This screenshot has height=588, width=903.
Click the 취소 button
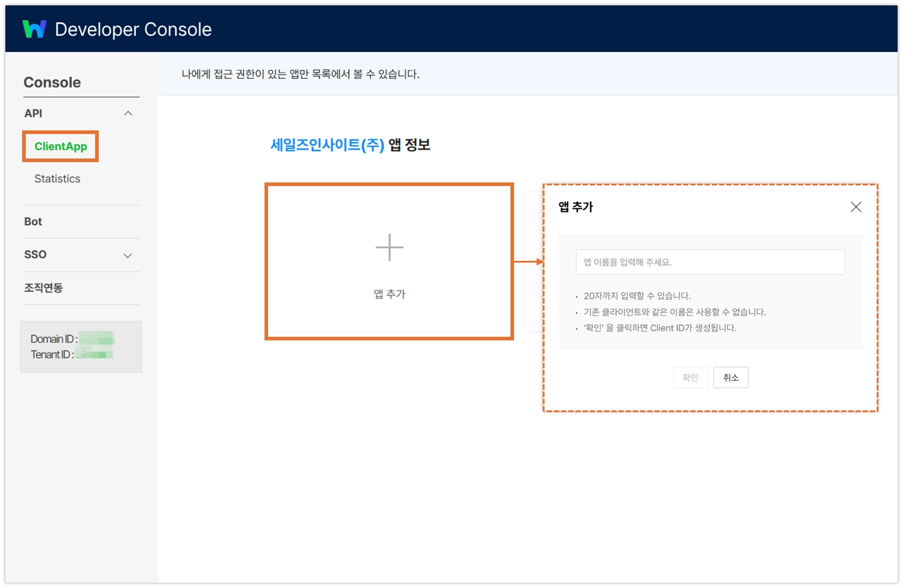(731, 377)
